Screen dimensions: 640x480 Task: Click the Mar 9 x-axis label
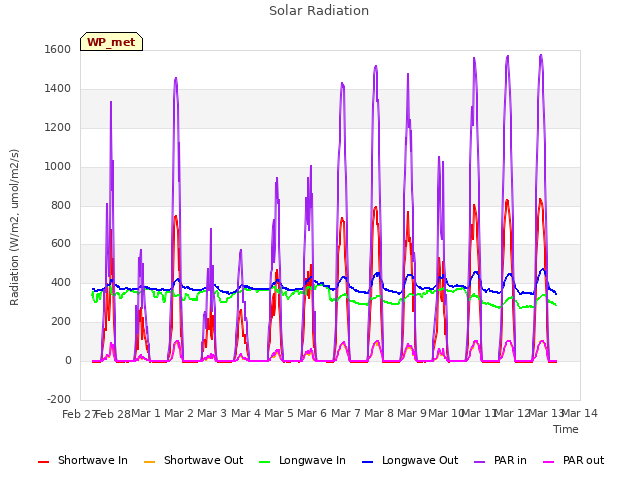pyautogui.click(x=412, y=413)
